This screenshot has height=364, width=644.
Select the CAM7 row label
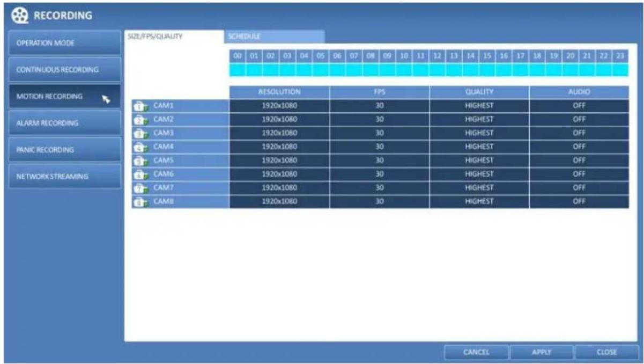point(180,187)
